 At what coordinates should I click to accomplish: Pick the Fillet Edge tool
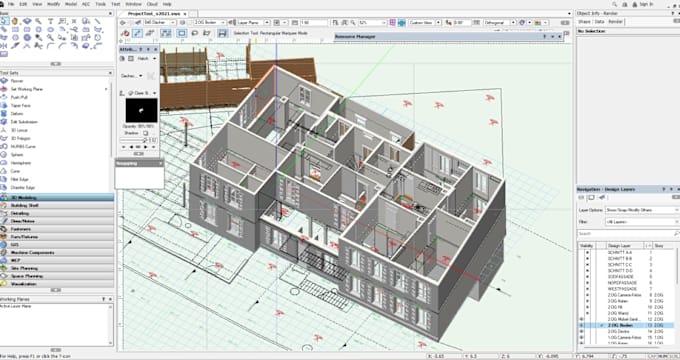(19, 180)
